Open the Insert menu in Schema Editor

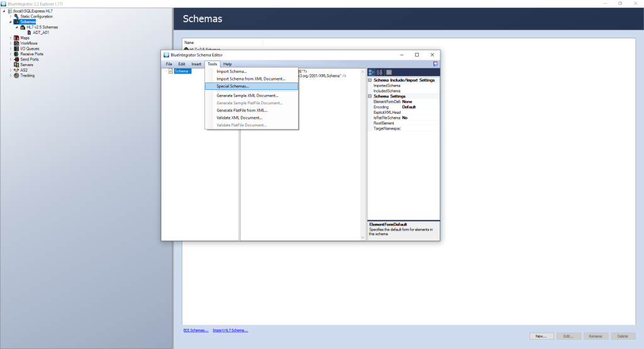[196, 64]
